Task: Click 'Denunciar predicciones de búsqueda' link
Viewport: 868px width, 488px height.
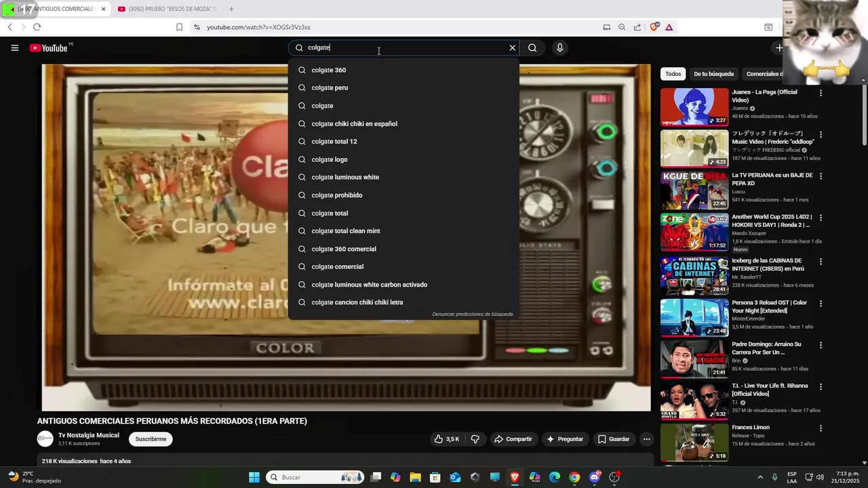Action: [472, 314]
